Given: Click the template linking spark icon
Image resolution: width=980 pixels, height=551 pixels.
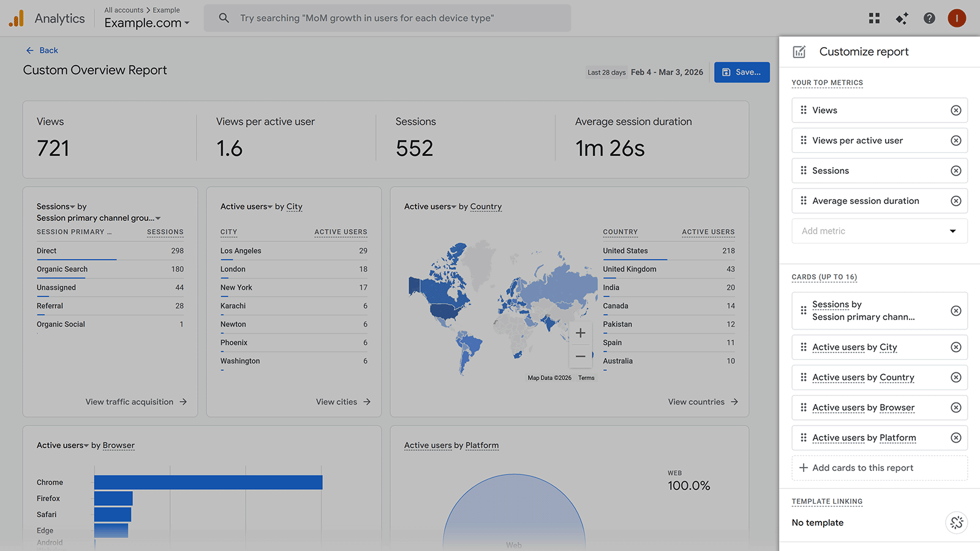Looking at the screenshot, I should [x=956, y=522].
